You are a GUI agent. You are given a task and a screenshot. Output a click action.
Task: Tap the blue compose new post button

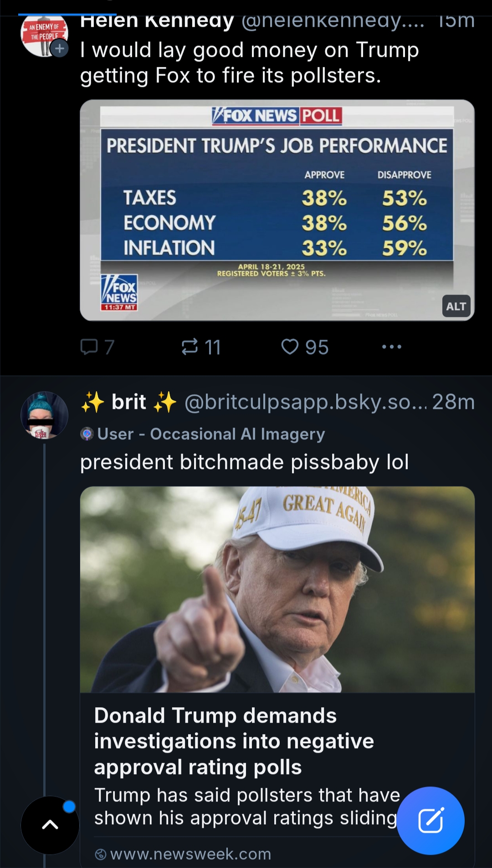click(430, 821)
